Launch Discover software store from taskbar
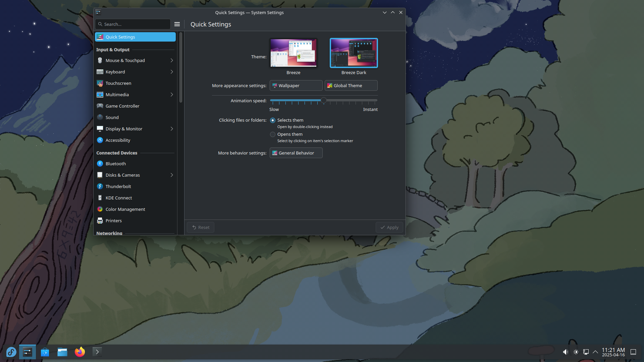Screen dimensions: 644x362 [45, 352]
